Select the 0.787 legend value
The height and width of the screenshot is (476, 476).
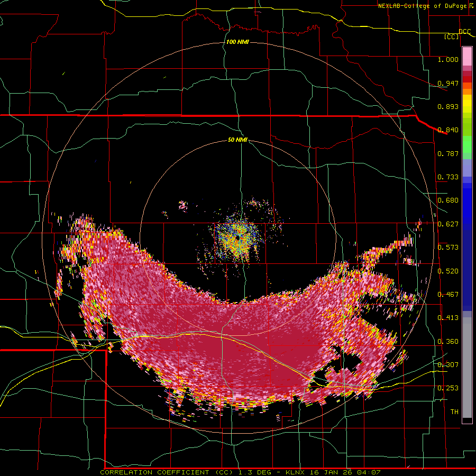coord(448,153)
